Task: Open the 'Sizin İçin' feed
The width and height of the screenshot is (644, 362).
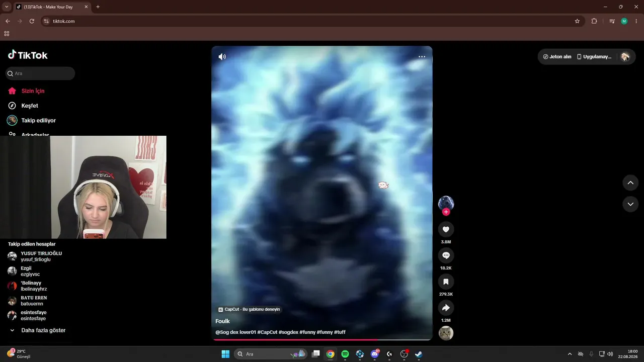Action: point(33,91)
